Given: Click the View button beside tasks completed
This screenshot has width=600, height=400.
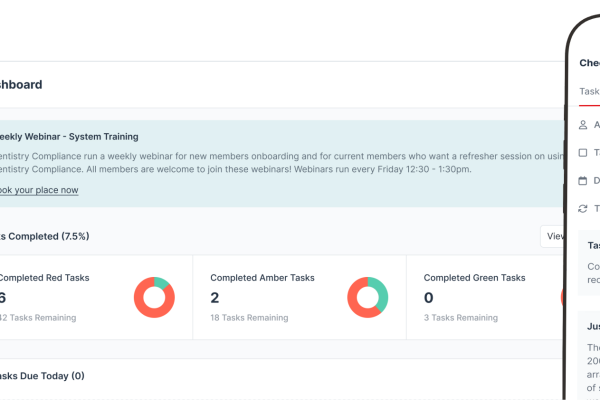Looking at the screenshot, I should click(x=553, y=236).
